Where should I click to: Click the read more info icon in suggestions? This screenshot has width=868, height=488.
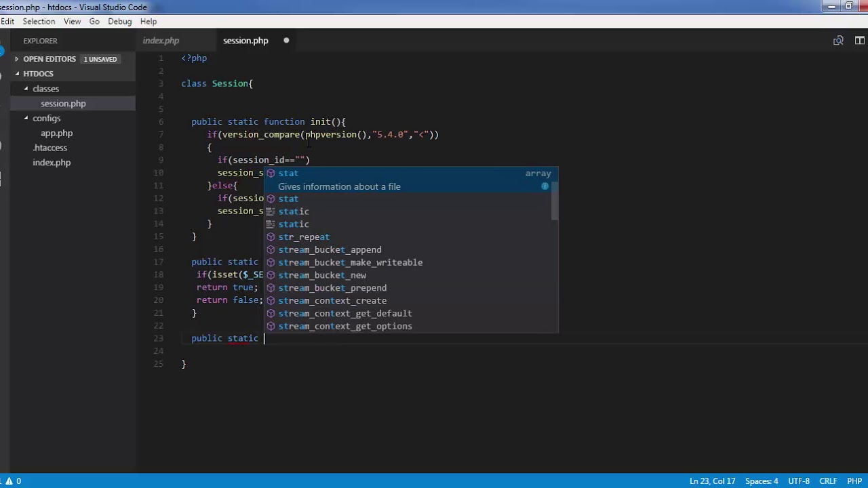(x=545, y=186)
